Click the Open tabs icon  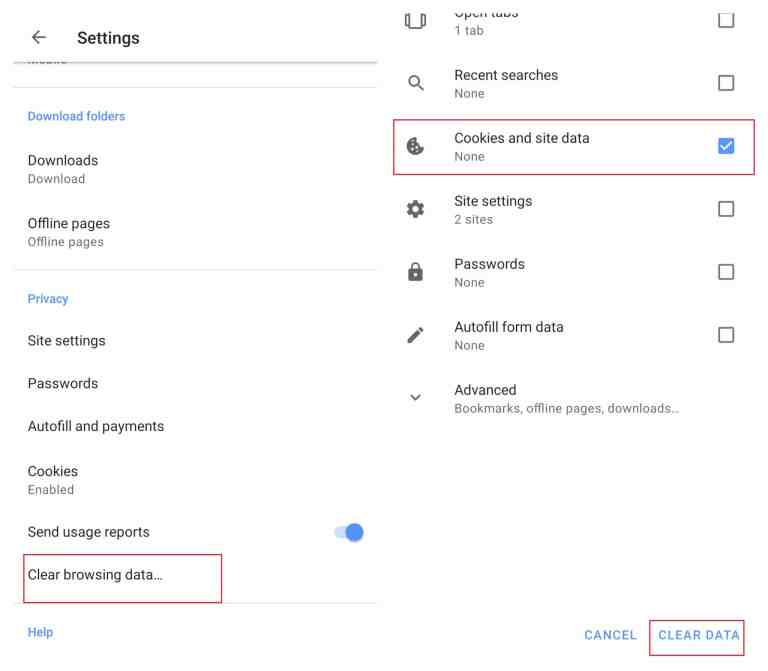click(x=416, y=20)
